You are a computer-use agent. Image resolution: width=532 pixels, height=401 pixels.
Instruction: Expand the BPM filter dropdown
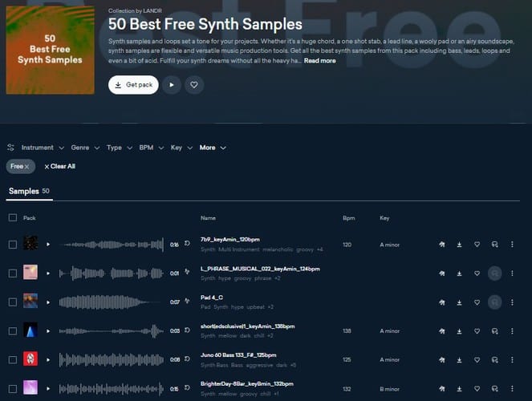click(x=152, y=148)
